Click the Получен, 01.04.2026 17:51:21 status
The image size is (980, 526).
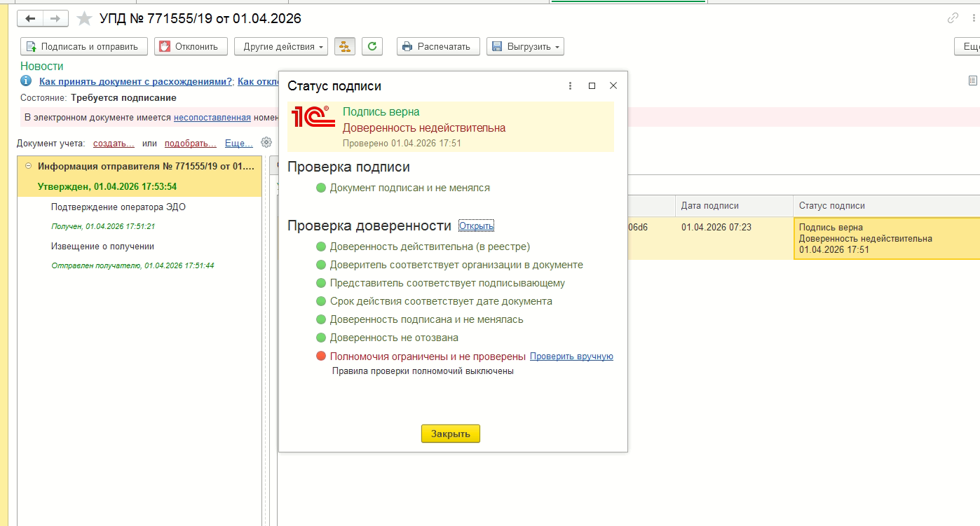(x=103, y=227)
